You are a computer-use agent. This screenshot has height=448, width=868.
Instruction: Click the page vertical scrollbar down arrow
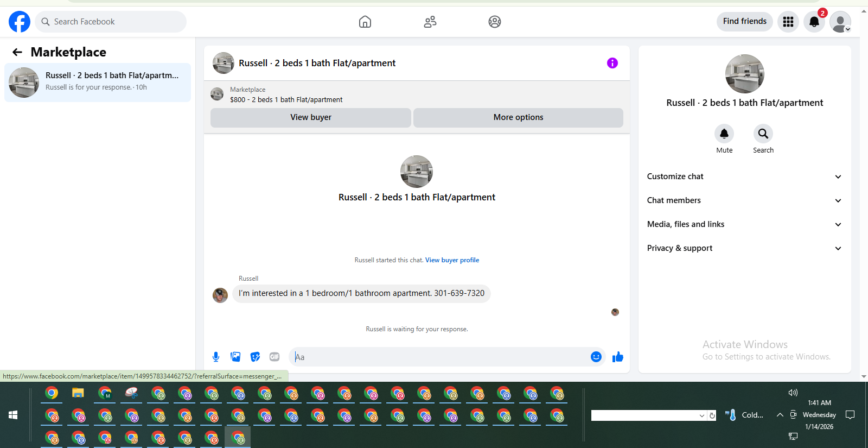point(864,376)
